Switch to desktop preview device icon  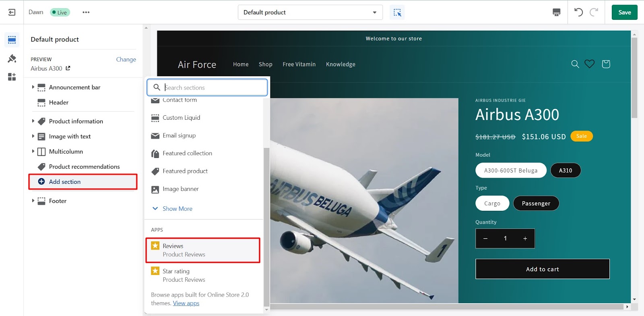[556, 12]
